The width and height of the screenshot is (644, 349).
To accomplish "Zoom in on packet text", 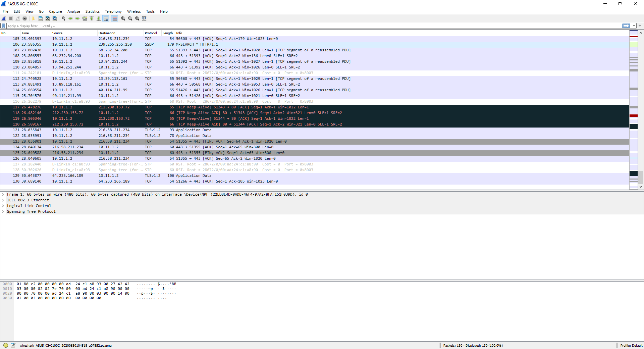I will point(123,18).
